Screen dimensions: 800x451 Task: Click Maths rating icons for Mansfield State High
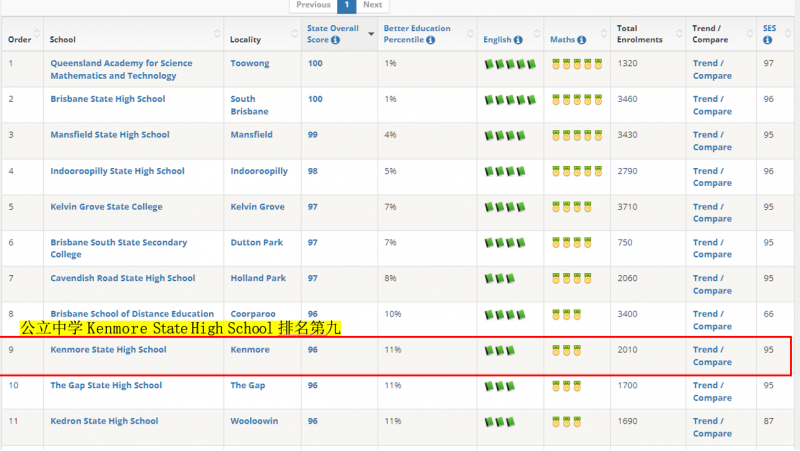[577, 136]
